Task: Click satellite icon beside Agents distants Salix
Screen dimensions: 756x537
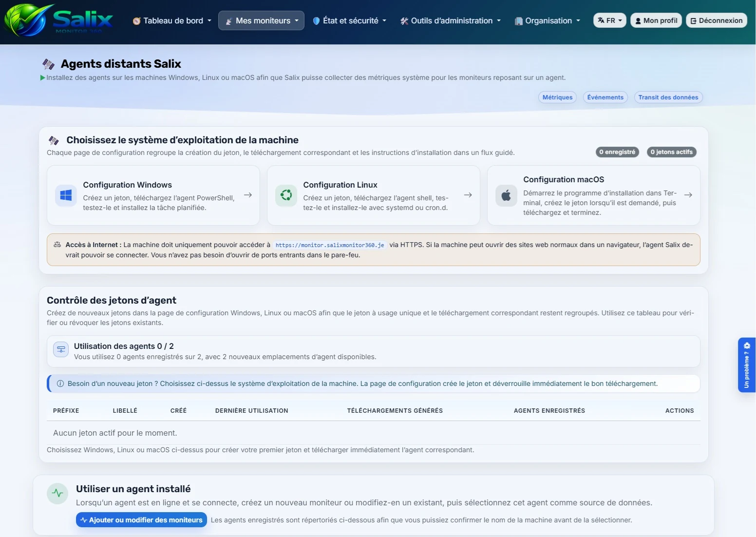Action: [48, 64]
